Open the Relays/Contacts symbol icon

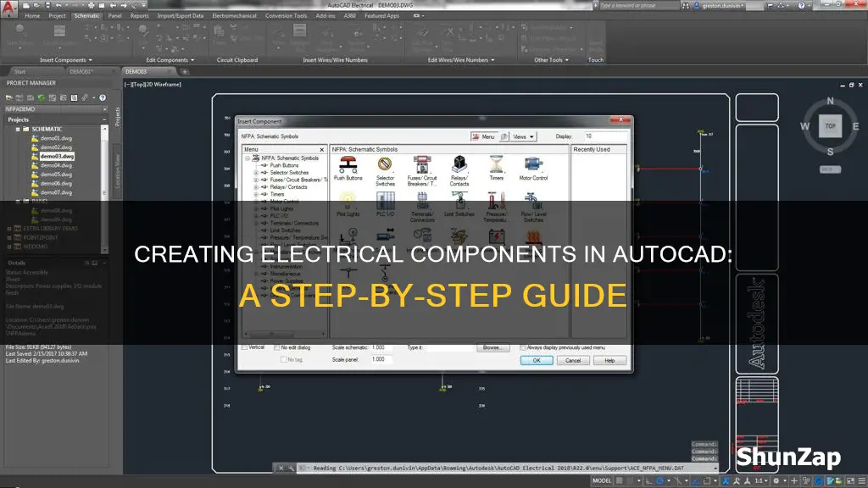click(459, 164)
